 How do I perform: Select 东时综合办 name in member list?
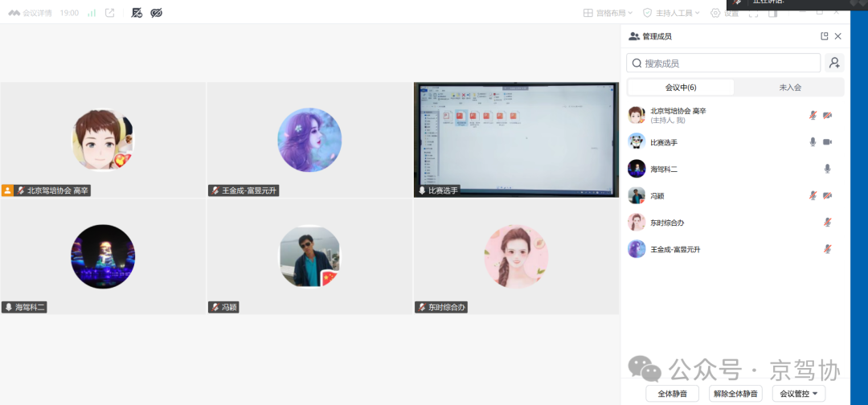coord(667,223)
